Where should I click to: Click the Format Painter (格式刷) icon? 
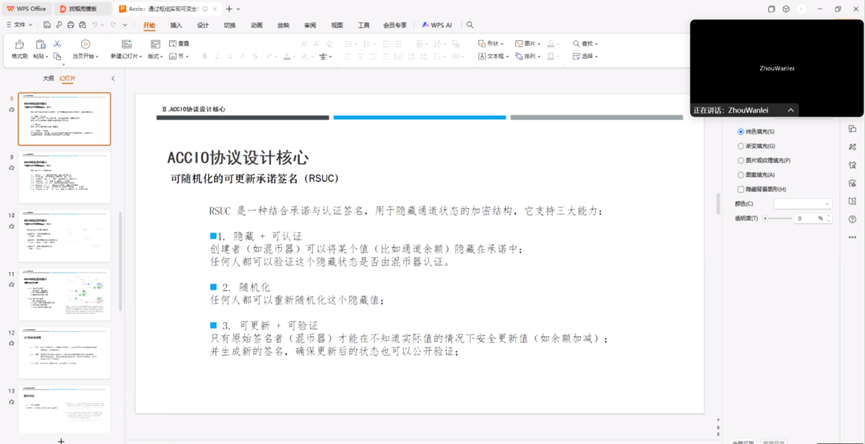[19, 46]
